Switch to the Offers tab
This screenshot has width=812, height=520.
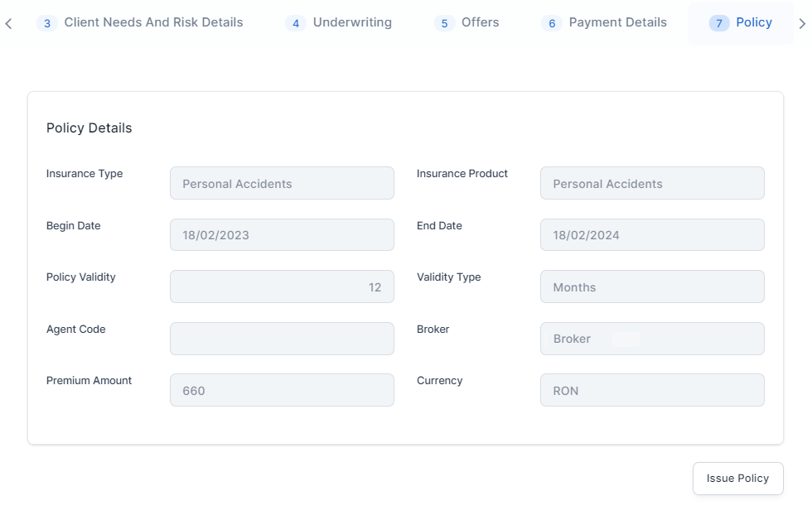480,22
